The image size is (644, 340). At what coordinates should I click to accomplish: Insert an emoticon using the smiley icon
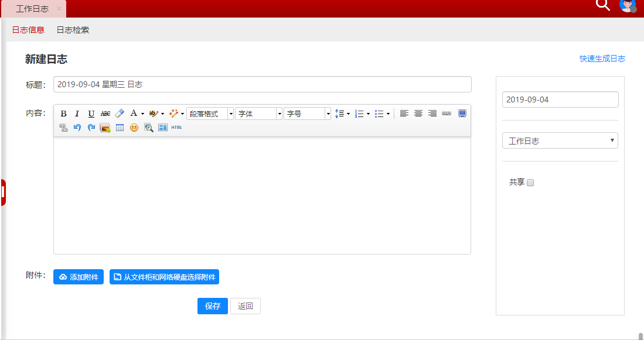tap(134, 128)
